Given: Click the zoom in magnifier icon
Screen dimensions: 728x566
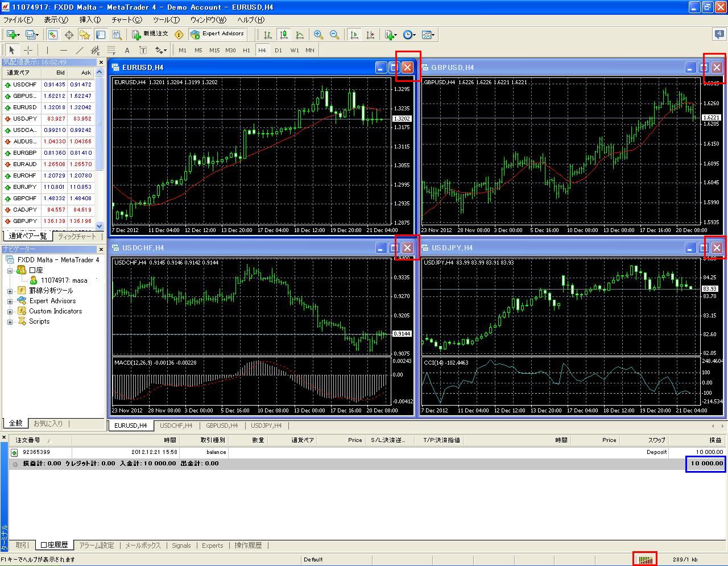Looking at the screenshot, I should 318,35.
